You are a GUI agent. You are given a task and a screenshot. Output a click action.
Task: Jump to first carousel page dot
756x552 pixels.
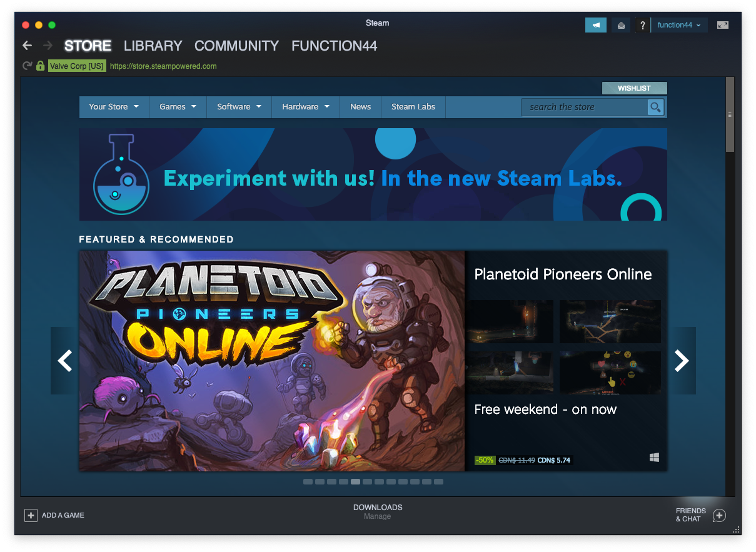pos(308,482)
